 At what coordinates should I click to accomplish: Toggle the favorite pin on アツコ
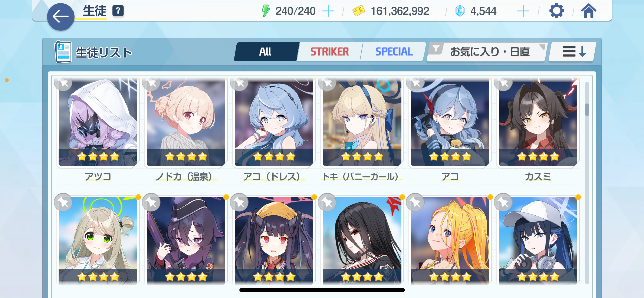[63, 83]
